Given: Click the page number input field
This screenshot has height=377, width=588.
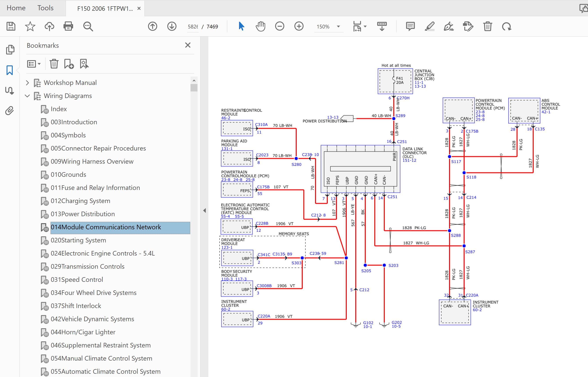Looking at the screenshot, I should (x=193, y=26).
